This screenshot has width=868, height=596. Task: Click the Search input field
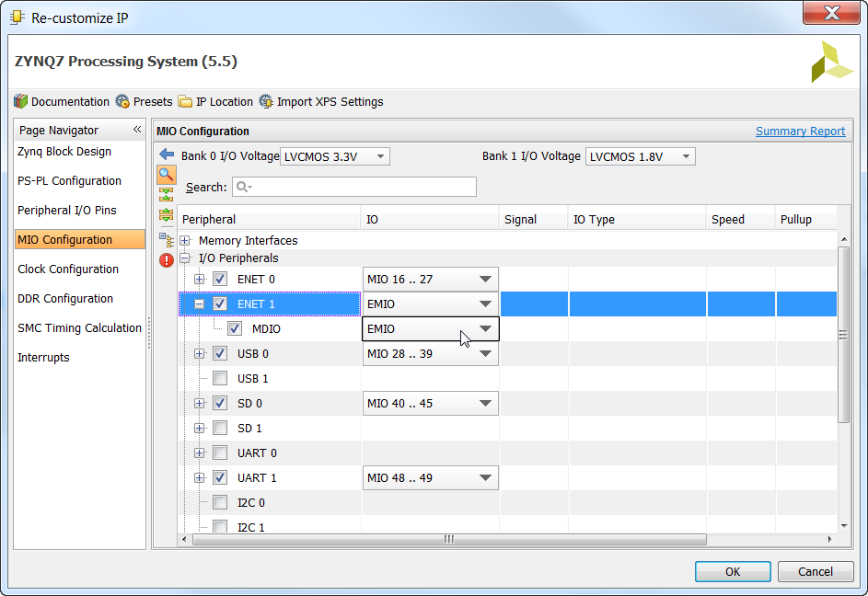pos(354,187)
